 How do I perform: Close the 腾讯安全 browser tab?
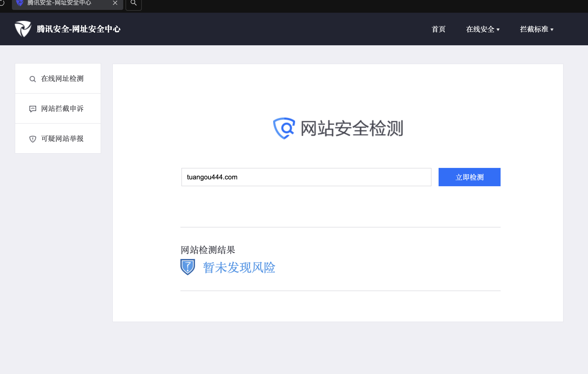coord(115,3)
